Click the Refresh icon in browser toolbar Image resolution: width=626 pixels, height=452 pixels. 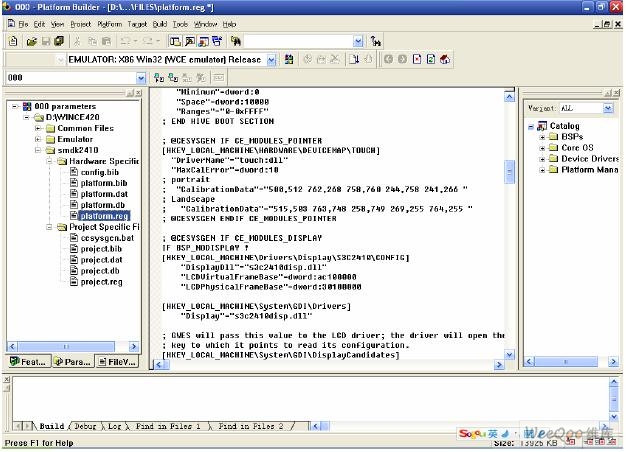click(x=431, y=59)
